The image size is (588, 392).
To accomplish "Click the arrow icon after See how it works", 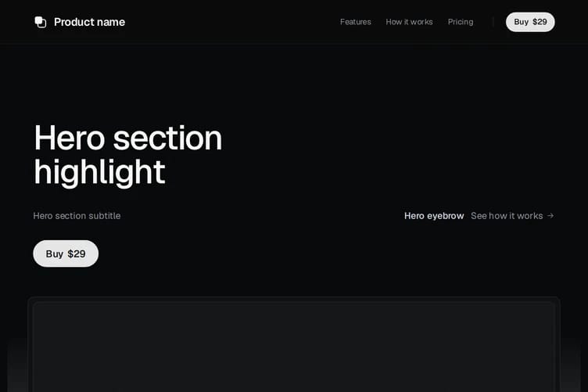I will (550, 216).
